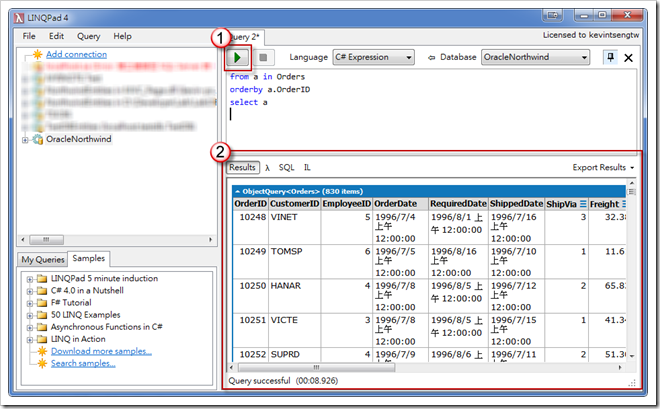Click the arrow icon left of Database label
Viewport: 660px width, 409px height.
point(431,58)
